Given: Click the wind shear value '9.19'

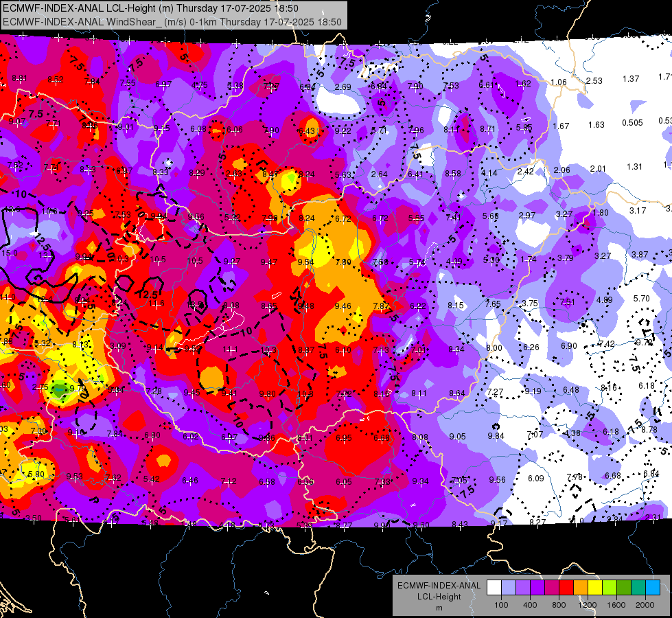Looking at the screenshot, I should (x=533, y=391).
